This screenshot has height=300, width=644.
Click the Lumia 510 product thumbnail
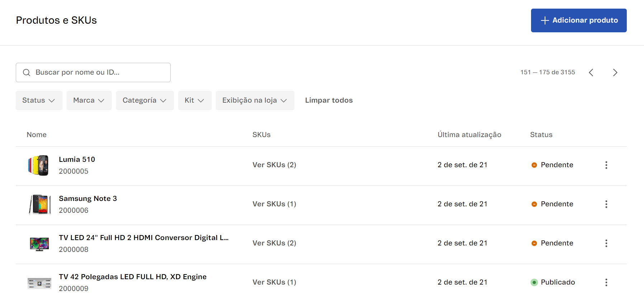pos(39,165)
